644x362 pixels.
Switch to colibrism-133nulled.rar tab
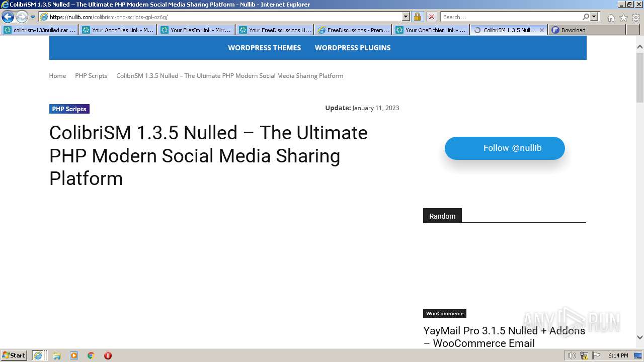[x=39, y=30]
